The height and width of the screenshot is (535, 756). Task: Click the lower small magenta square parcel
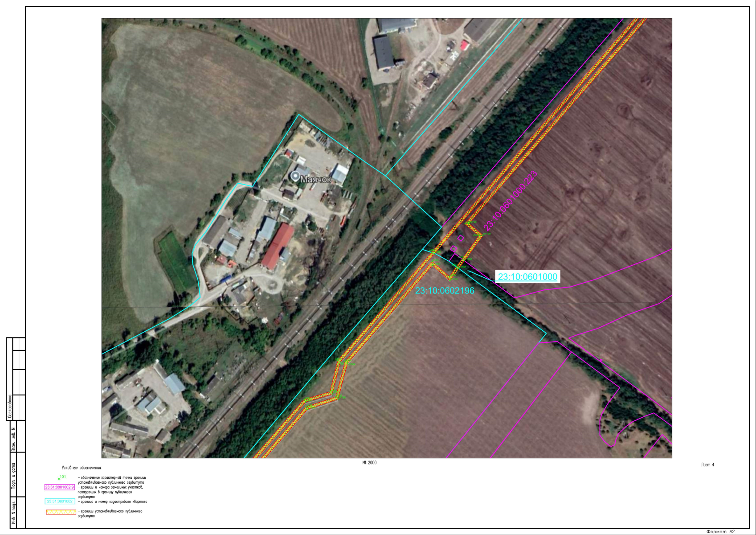(454, 248)
